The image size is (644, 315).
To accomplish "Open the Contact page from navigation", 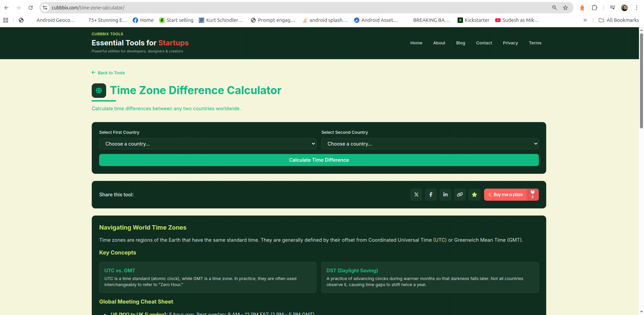I will click(x=484, y=43).
